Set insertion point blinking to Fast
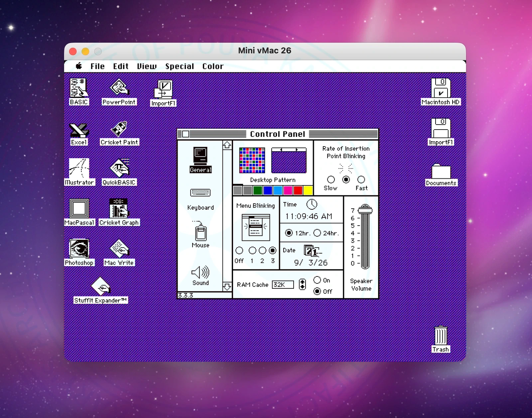This screenshot has width=532, height=418. tap(361, 179)
